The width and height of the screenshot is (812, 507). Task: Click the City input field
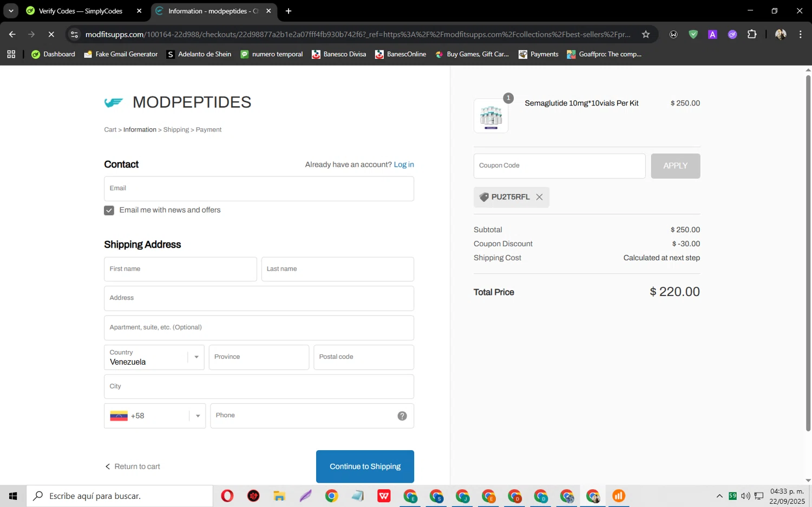point(259,386)
